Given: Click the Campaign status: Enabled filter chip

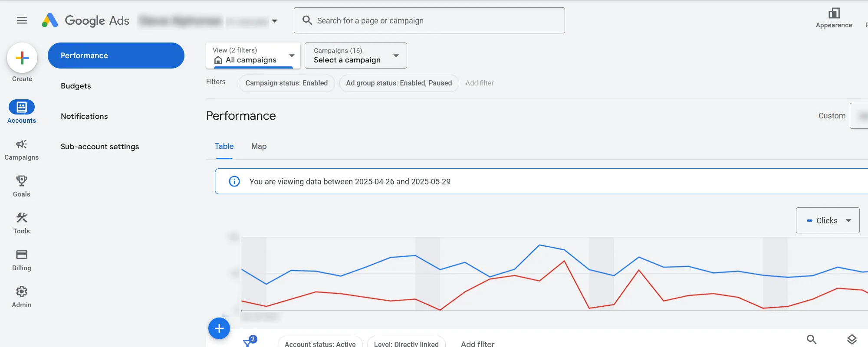Looking at the screenshot, I should click(286, 83).
